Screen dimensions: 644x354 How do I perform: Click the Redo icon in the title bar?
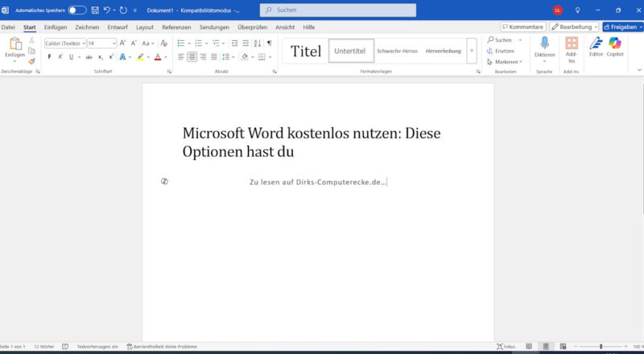pos(123,10)
